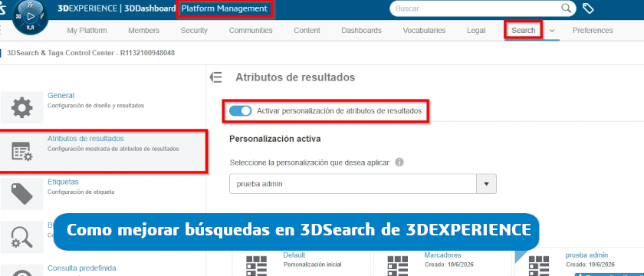The height and width of the screenshot is (276, 644).
Task: Open the Preferences tab
Action: (593, 31)
